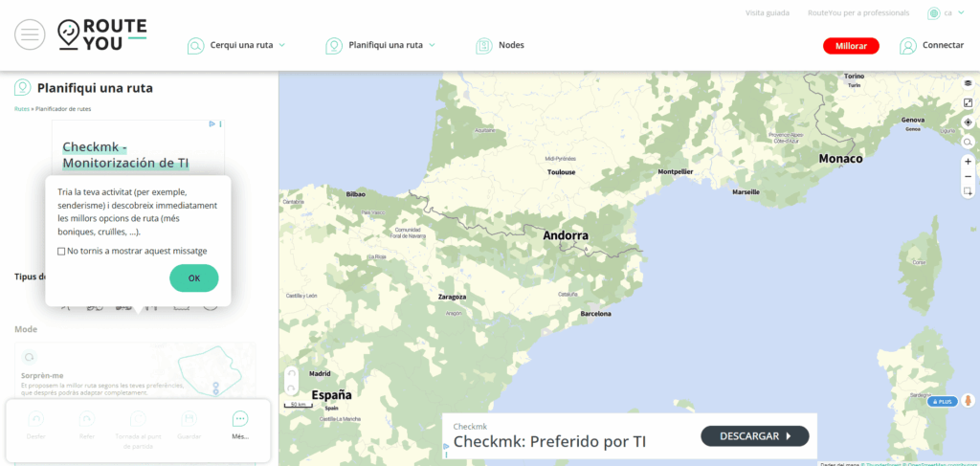Go to the RouteYou home logo

pyautogui.click(x=101, y=35)
